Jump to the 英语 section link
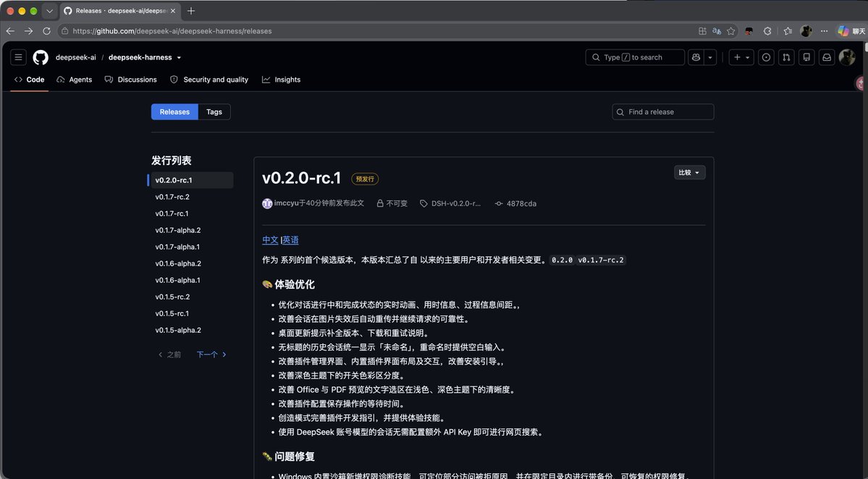This screenshot has width=868, height=479. pyautogui.click(x=290, y=240)
